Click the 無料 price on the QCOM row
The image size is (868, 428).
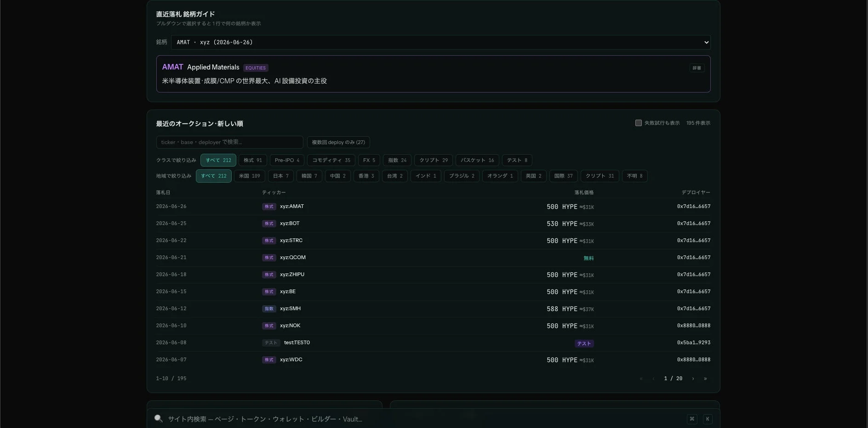(588, 258)
